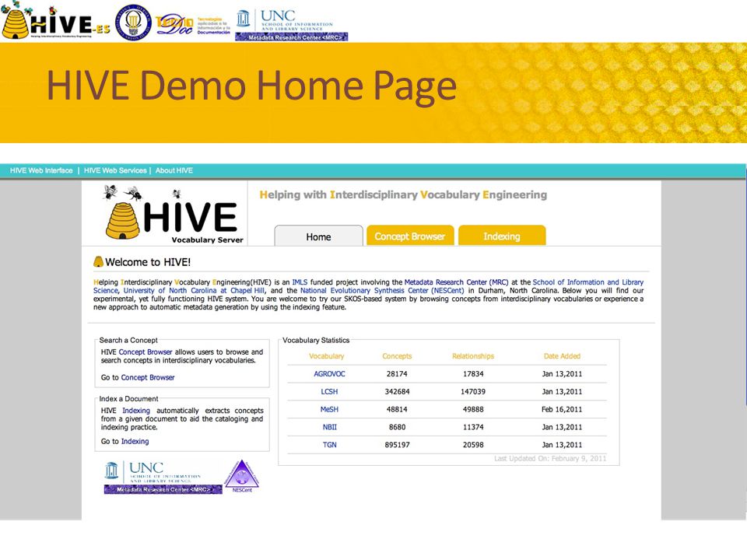Click the HIVE Demo Home Page slide title
This screenshot has height=560, width=747.
[x=251, y=86]
